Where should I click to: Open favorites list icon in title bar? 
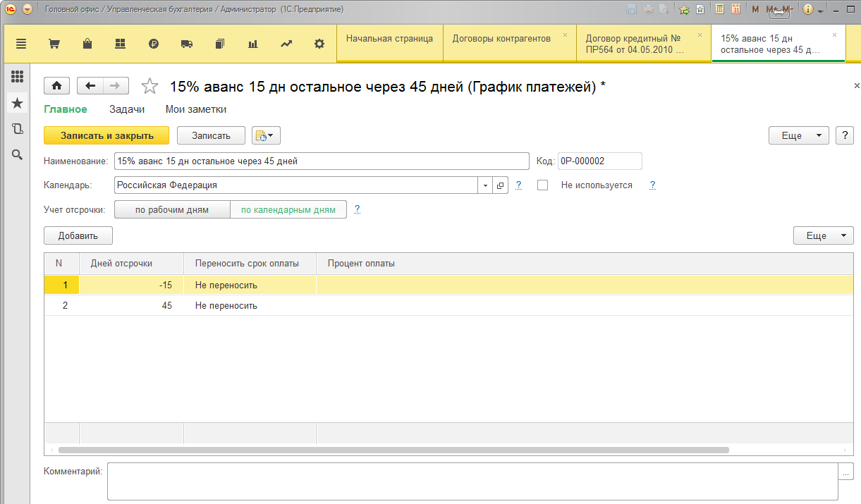(700, 10)
